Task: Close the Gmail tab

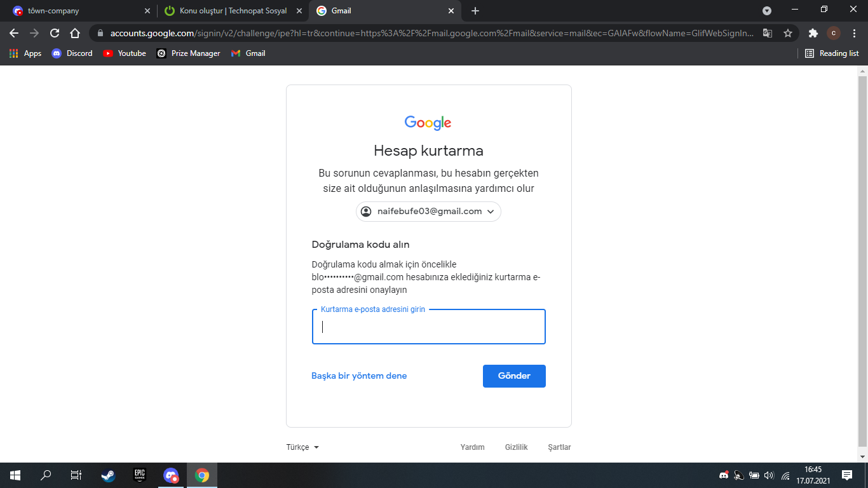Action: [x=451, y=11]
